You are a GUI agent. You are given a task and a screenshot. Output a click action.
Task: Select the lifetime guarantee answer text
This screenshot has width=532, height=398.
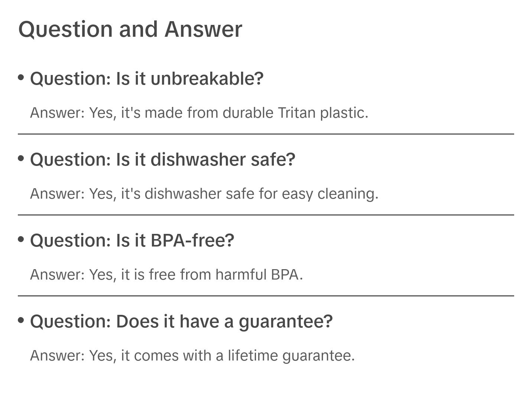(192, 356)
